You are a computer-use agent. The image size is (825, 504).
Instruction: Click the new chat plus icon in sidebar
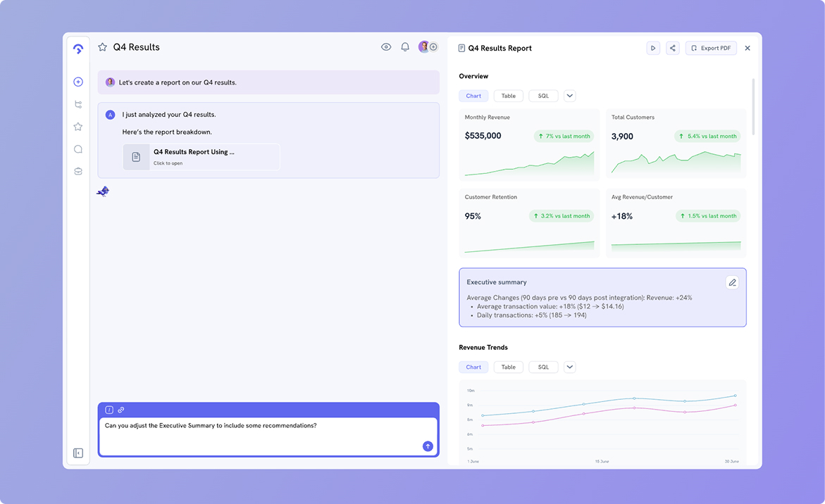coord(78,82)
